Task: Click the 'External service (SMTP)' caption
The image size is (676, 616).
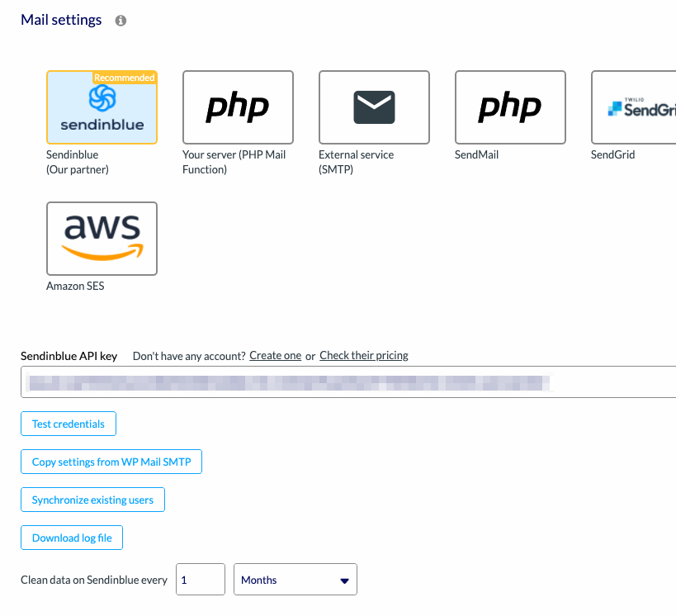Action: pos(356,162)
